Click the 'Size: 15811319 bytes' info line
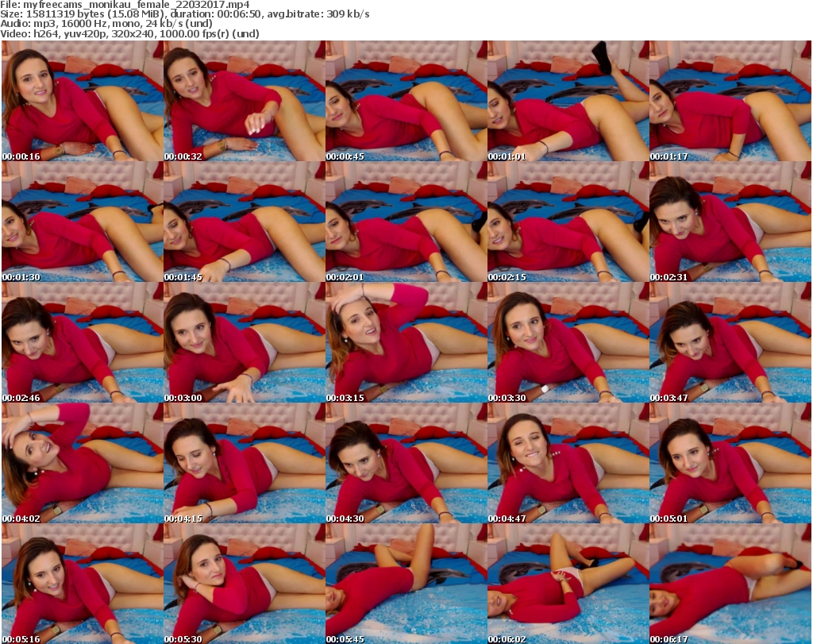 tap(184, 14)
